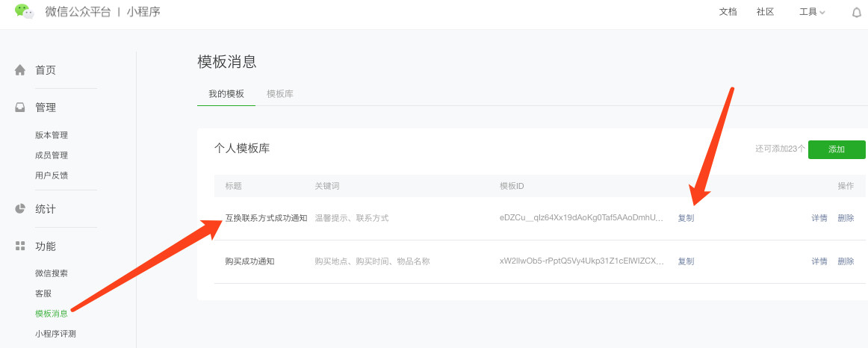868x348 pixels.
Task: Click the pie chart icon beside 统计
Action: 20,208
